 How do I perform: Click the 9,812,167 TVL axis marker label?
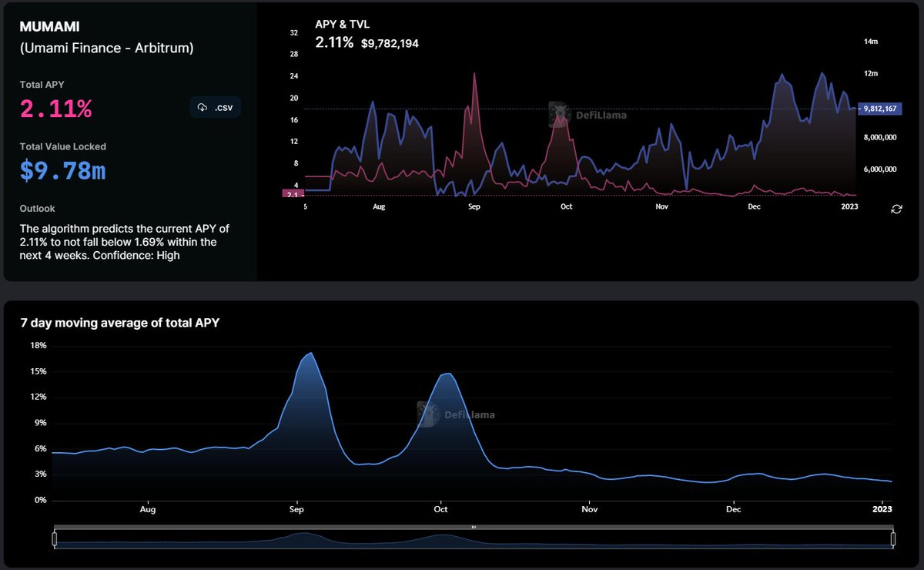point(879,109)
